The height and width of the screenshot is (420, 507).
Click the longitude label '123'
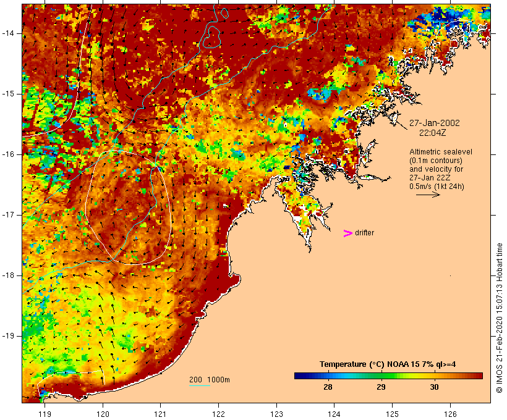(x=276, y=414)
